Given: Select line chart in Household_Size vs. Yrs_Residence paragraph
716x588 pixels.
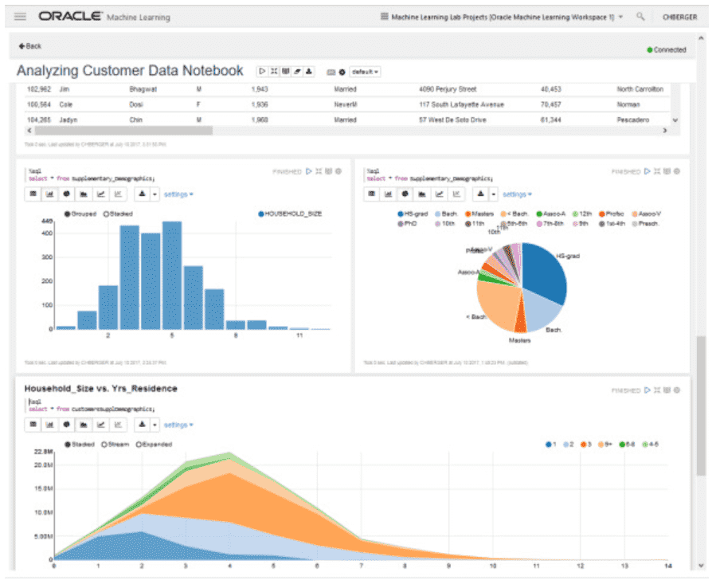Looking at the screenshot, I should (x=101, y=425).
